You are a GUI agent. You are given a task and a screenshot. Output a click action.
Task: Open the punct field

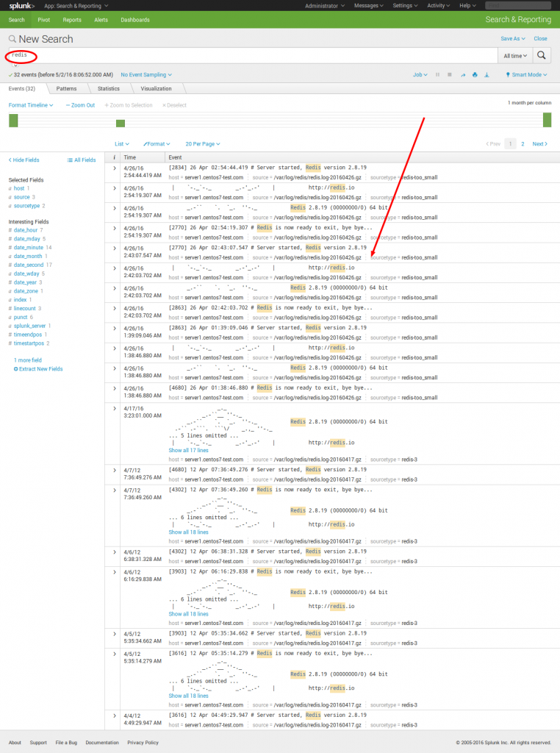point(21,318)
